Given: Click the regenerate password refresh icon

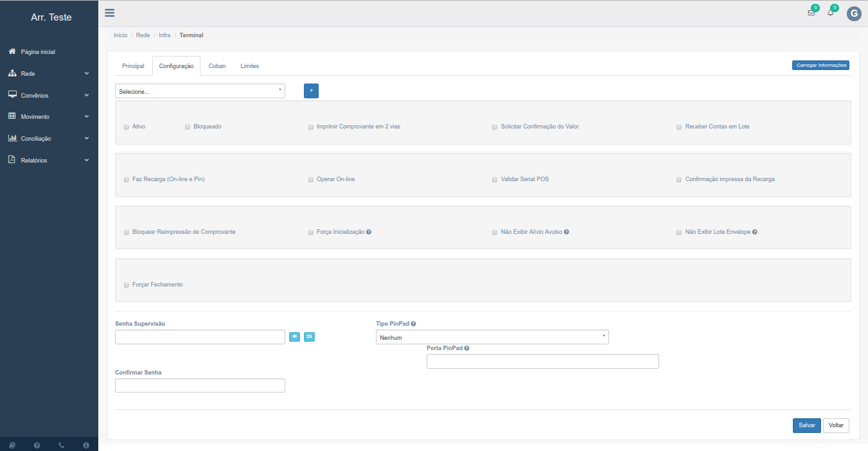Looking at the screenshot, I should click(309, 337).
